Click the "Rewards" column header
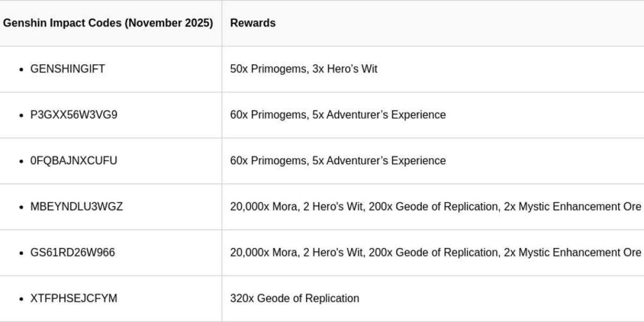Screen dimensions: 644x322 click(x=253, y=23)
